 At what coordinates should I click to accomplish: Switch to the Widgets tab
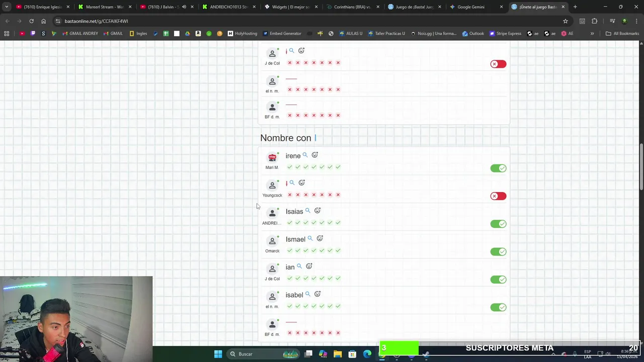(291, 7)
